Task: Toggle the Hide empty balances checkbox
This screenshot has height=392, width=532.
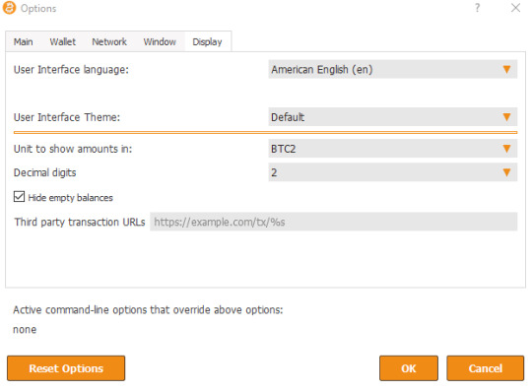Action: point(20,197)
